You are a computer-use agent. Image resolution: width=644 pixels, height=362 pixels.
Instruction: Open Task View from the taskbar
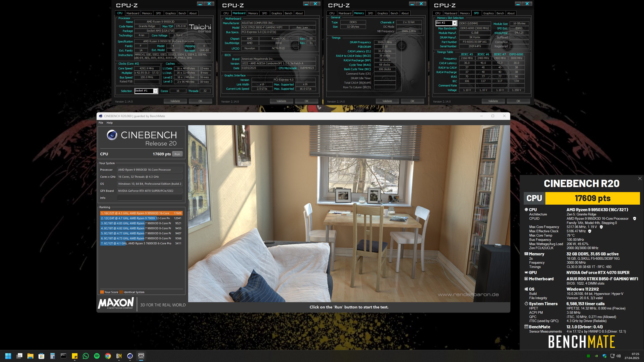[x=19, y=356]
